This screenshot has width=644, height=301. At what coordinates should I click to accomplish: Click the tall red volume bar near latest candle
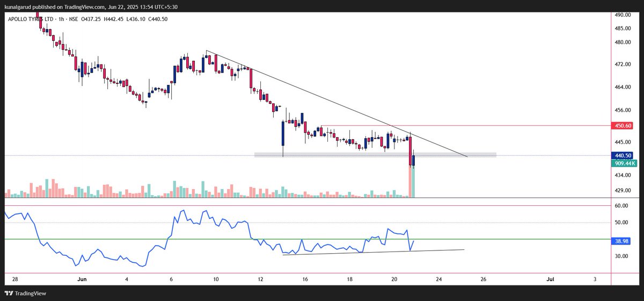(409, 182)
